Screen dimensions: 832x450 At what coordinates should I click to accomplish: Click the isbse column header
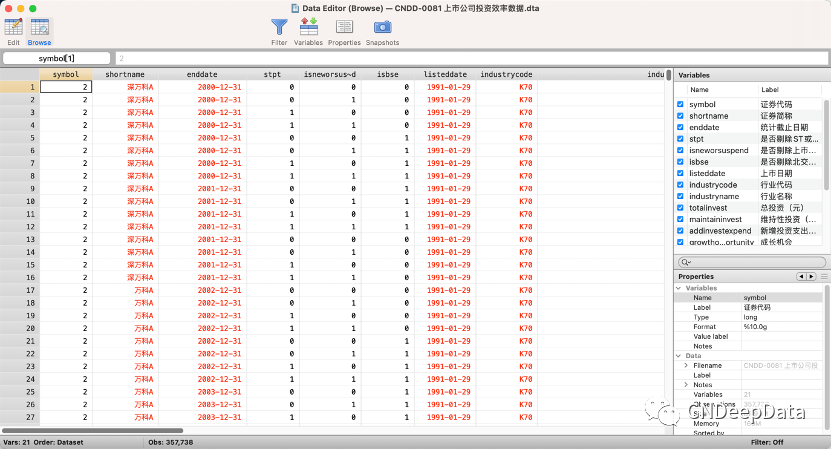pyautogui.click(x=388, y=74)
